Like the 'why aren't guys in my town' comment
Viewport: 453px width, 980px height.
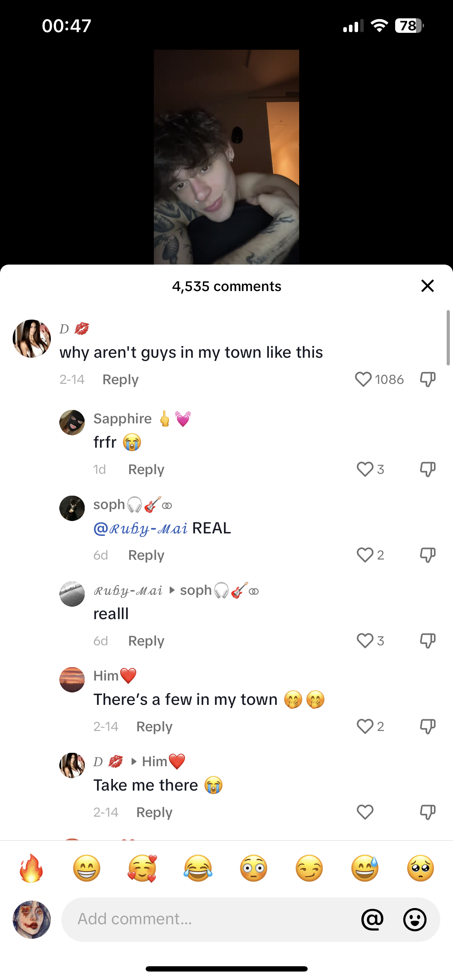coord(363,379)
